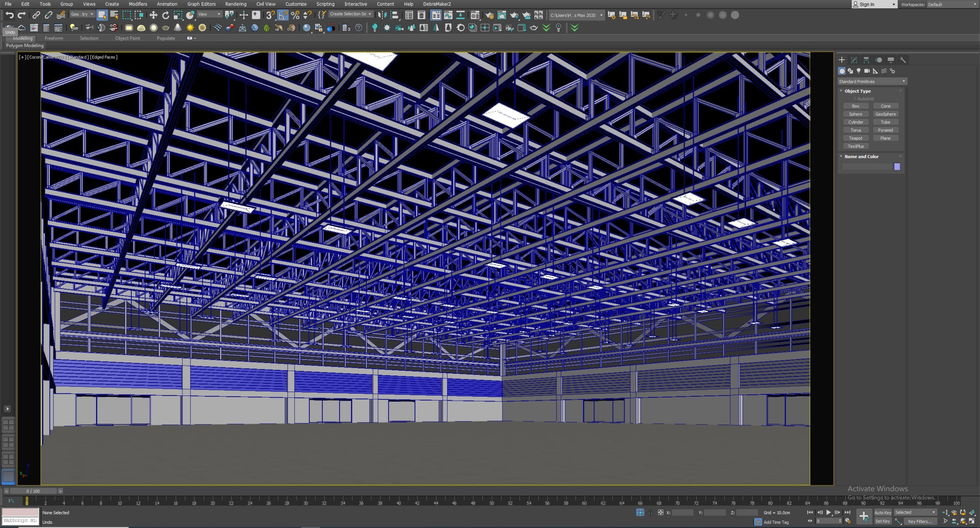
Task: Open the object color swatch
Action: 897,167
